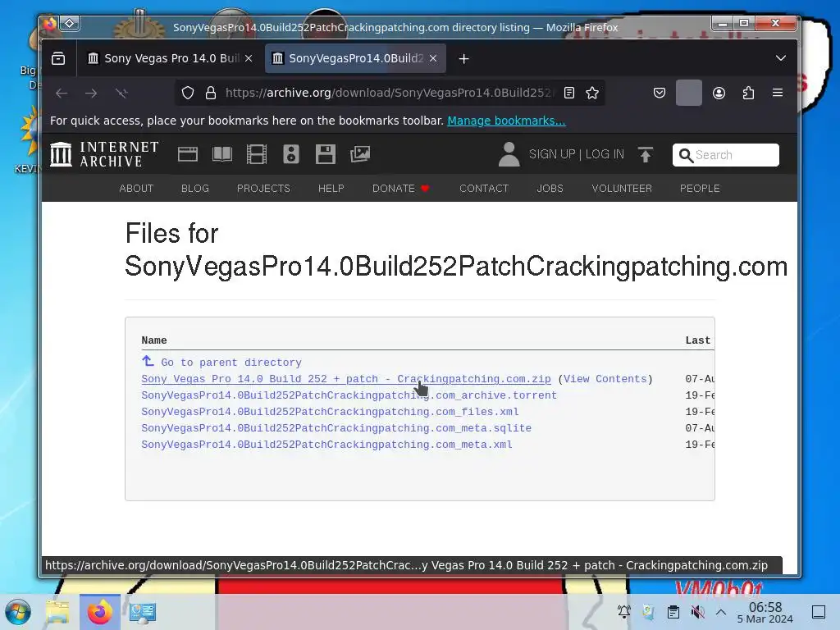This screenshot has width=840, height=630.
Task: Open the CONTACT menu item
Action: click(x=484, y=189)
